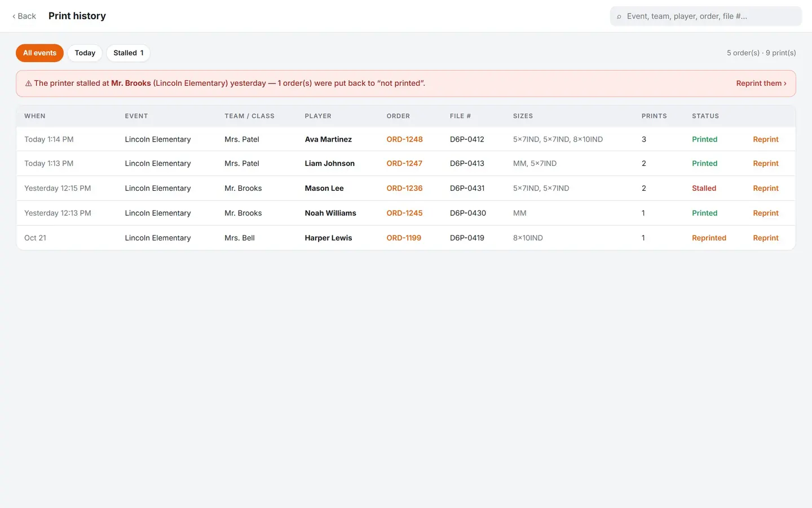812x508 pixels.
Task: Click file number D6P-0419
Action: click(467, 238)
